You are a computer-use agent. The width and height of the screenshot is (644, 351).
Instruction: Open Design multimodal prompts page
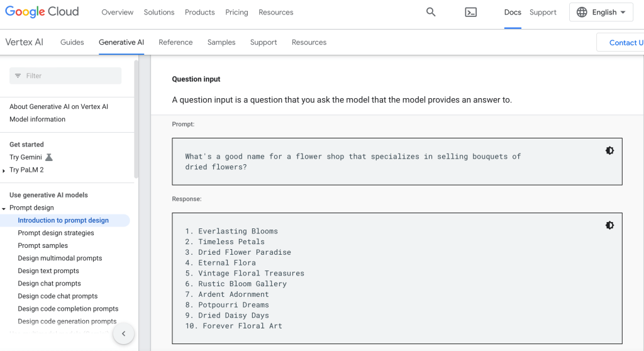pyautogui.click(x=60, y=258)
